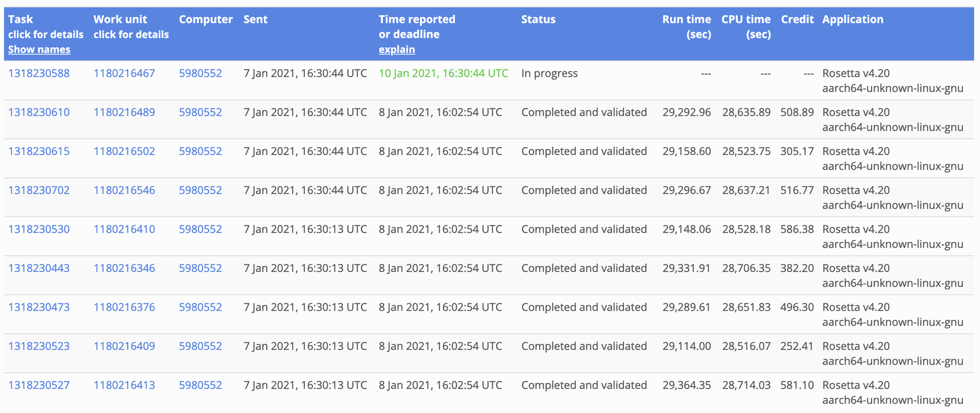The width and height of the screenshot is (980, 413).
Task: Open computer 5980552 in the first row
Action: [x=200, y=74]
